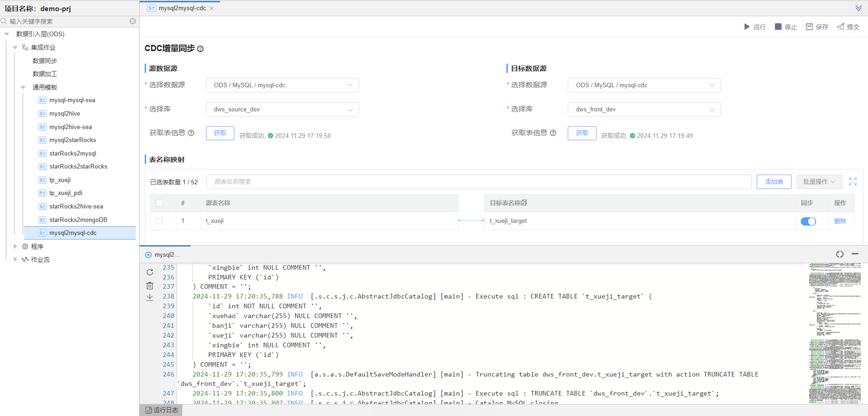Open the source database dws_source_dev dropdown
The height and width of the screenshot is (416, 868).
tap(282, 110)
